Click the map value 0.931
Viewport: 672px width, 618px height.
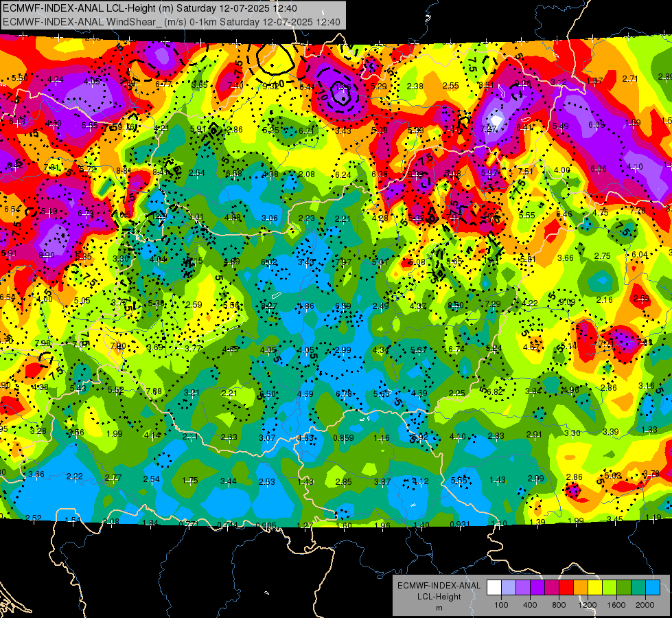click(x=460, y=524)
